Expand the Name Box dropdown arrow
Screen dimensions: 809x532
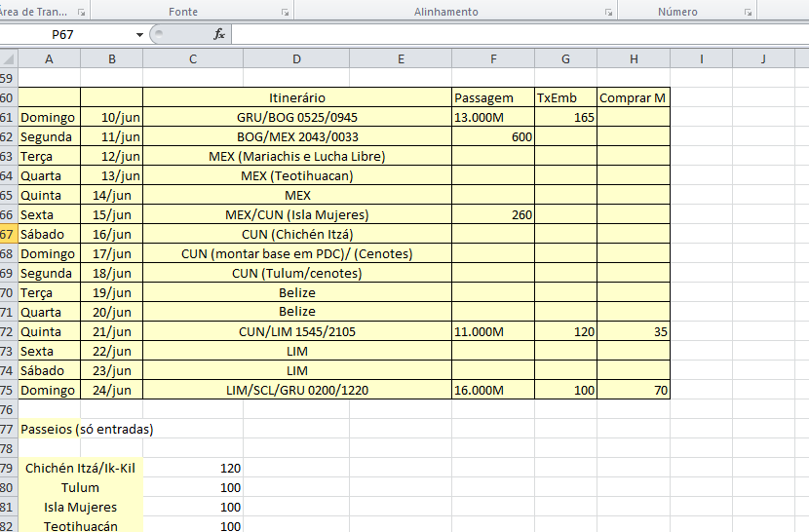[x=140, y=34]
